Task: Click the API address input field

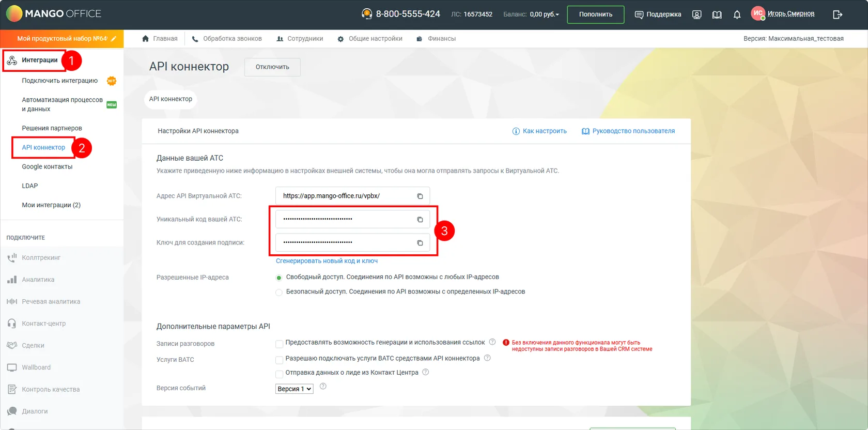Action: click(353, 196)
